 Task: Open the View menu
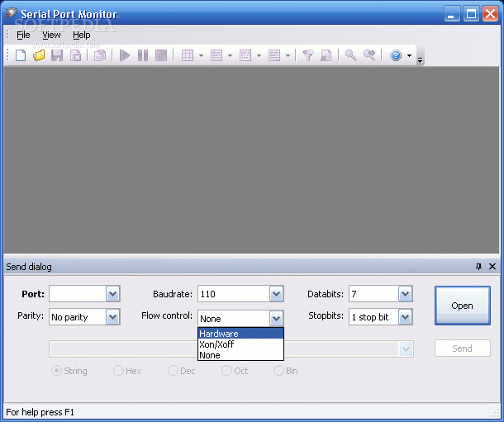click(51, 35)
